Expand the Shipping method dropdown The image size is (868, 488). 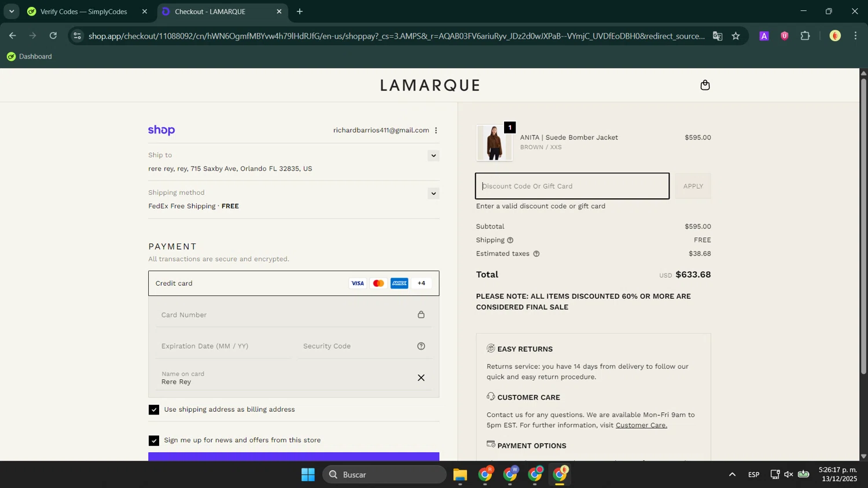pyautogui.click(x=433, y=194)
